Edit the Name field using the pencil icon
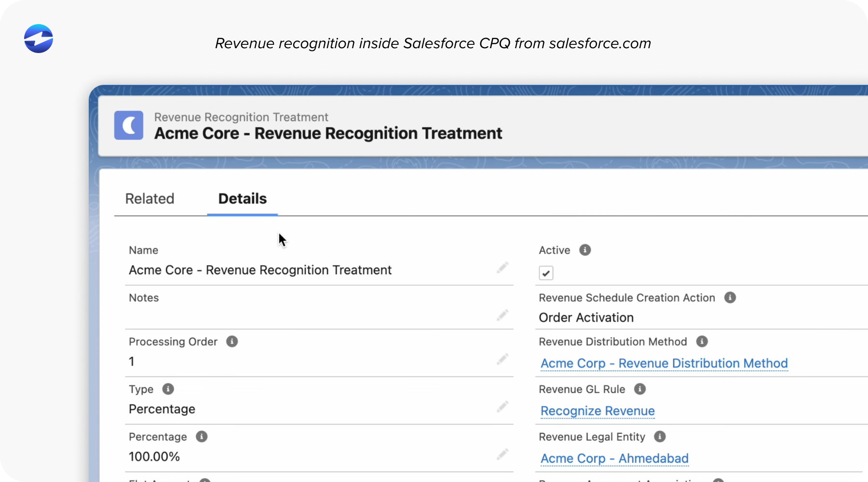This screenshot has width=868, height=482. pyautogui.click(x=502, y=268)
